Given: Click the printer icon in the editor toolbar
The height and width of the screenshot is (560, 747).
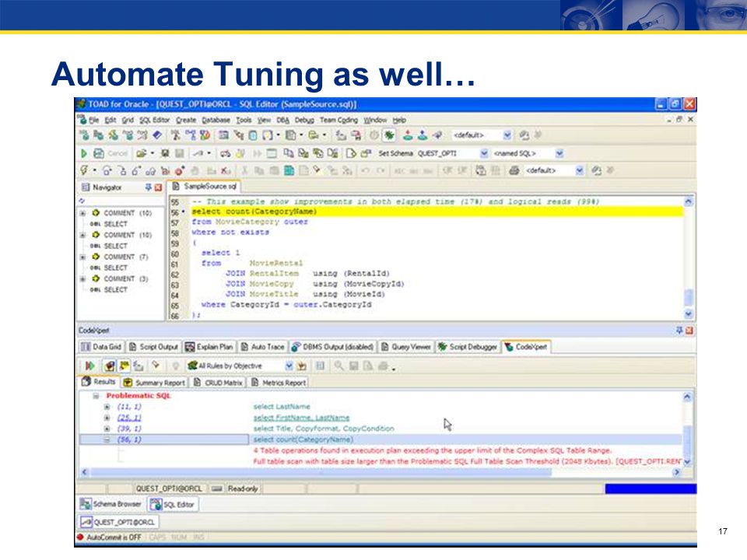Looking at the screenshot, I should pyautogui.click(x=514, y=170).
